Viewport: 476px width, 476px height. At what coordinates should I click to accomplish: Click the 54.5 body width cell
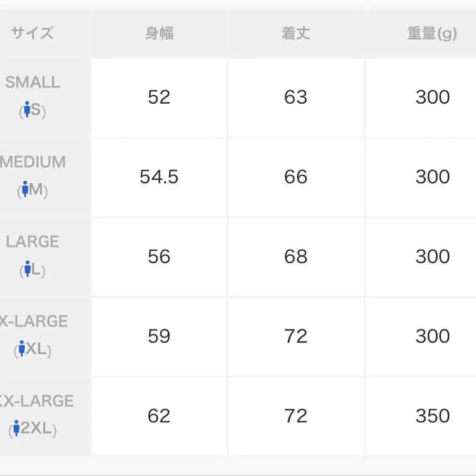pos(159,177)
